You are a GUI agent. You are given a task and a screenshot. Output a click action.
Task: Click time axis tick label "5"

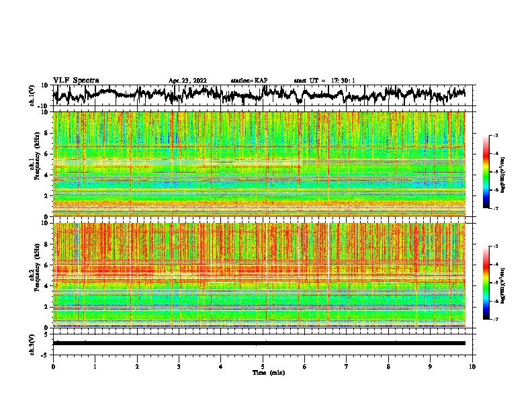point(263,367)
